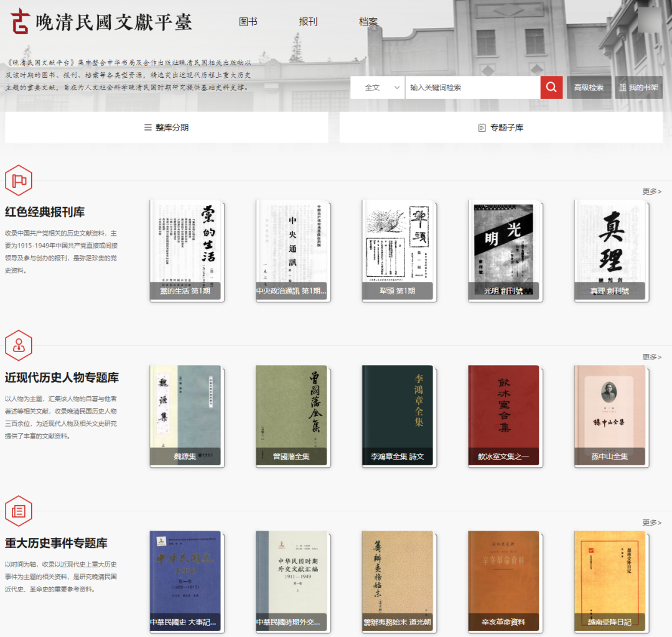Go to the 档案 menu item

[368, 22]
